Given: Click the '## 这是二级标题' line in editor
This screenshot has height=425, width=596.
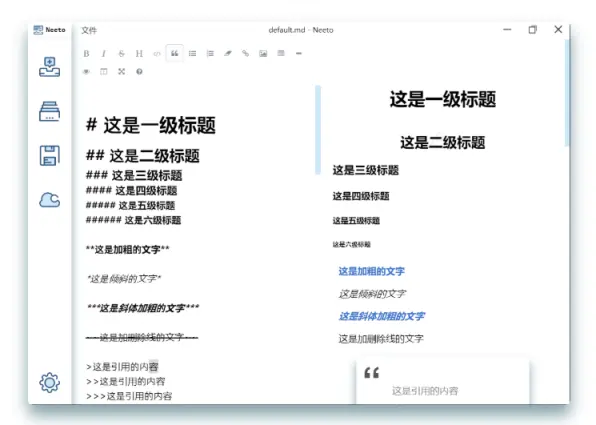Looking at the screenshot, I should [x=143, y=155].
